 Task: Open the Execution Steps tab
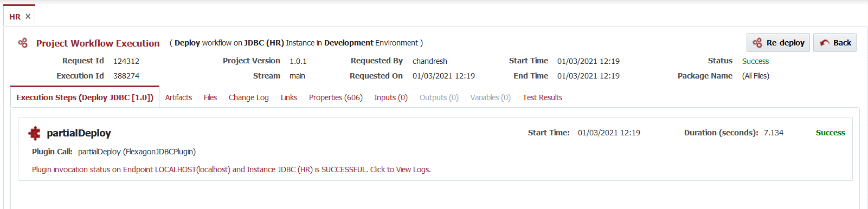85,97
